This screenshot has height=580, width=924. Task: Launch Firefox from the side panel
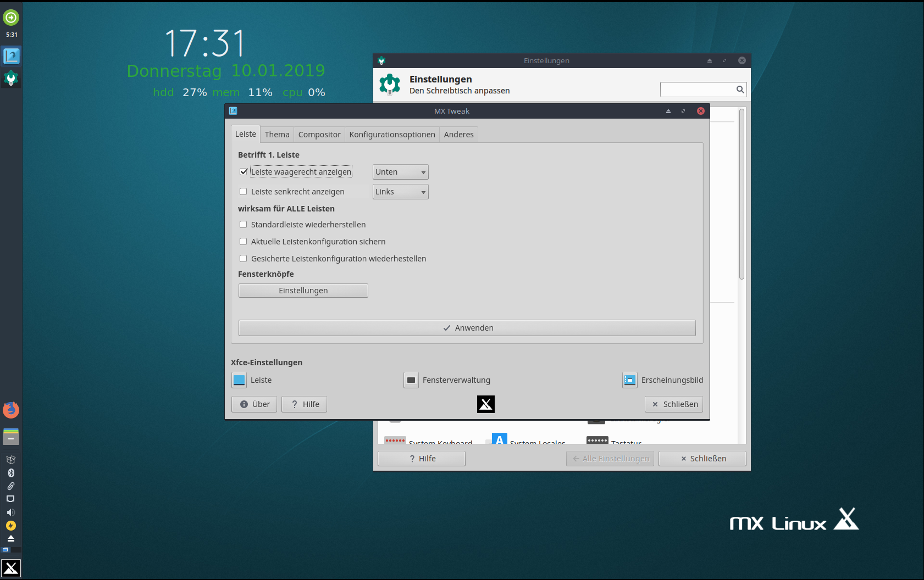coord(11,410)
